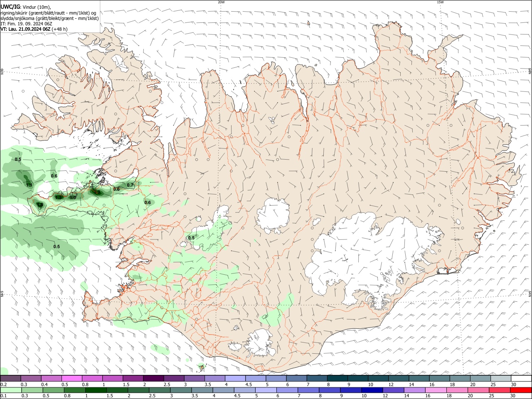Select the bright pink 0.5 snow legend swatch
Screen dimensions: 532x399
71,378
